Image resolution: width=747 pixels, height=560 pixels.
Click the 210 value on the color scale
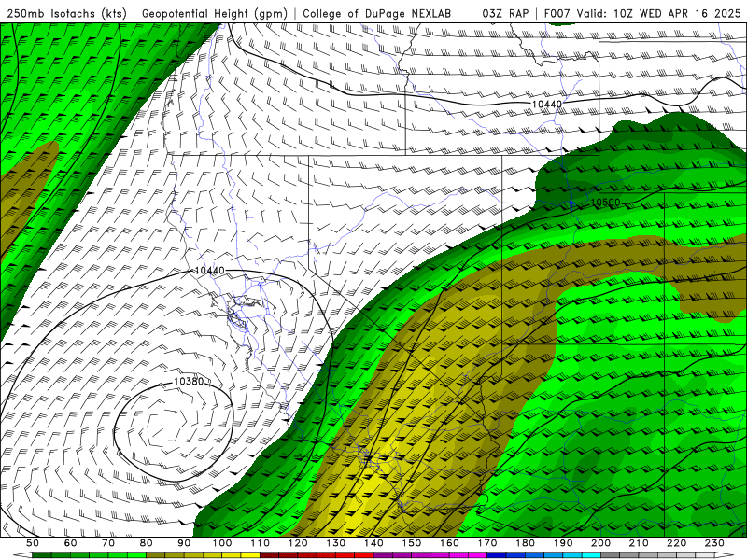tap(639, 543)
